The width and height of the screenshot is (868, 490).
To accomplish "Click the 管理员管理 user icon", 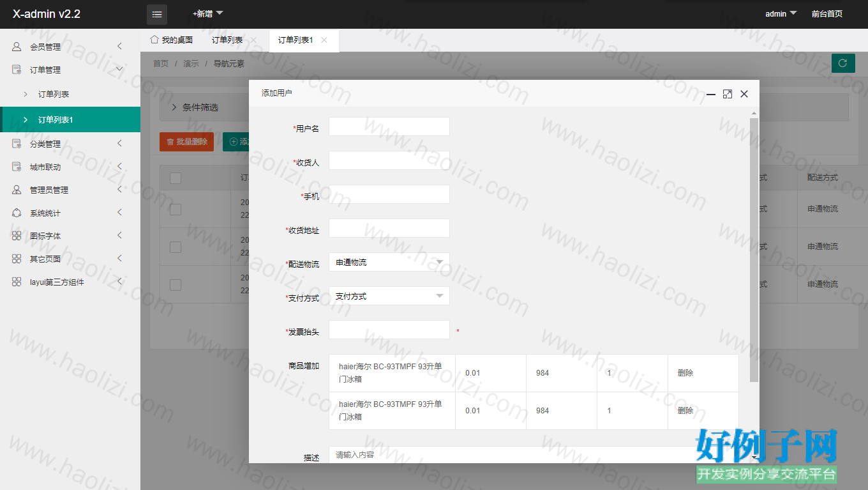I will 17,190.
